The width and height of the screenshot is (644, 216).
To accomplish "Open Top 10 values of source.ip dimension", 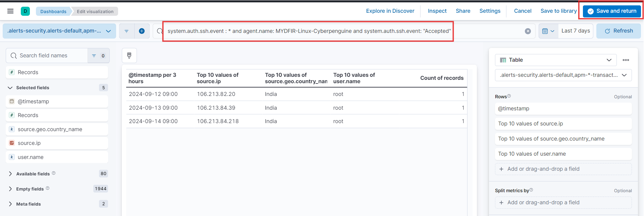I will click(x=563, y=124).
